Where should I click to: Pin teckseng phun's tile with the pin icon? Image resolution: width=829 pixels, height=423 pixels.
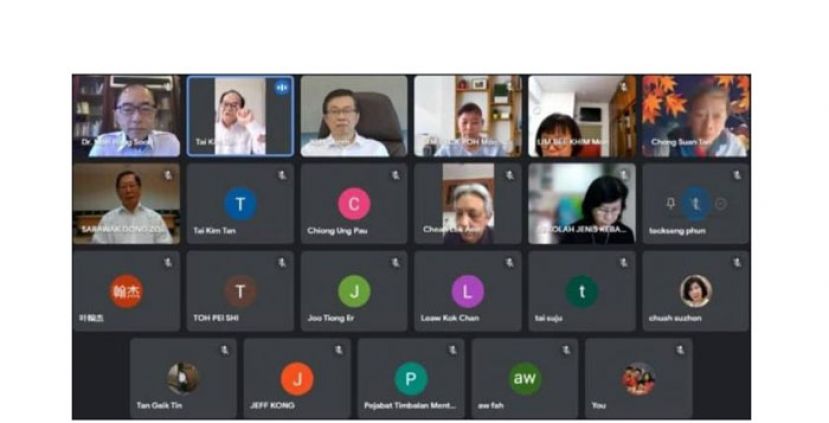[670, 204]
